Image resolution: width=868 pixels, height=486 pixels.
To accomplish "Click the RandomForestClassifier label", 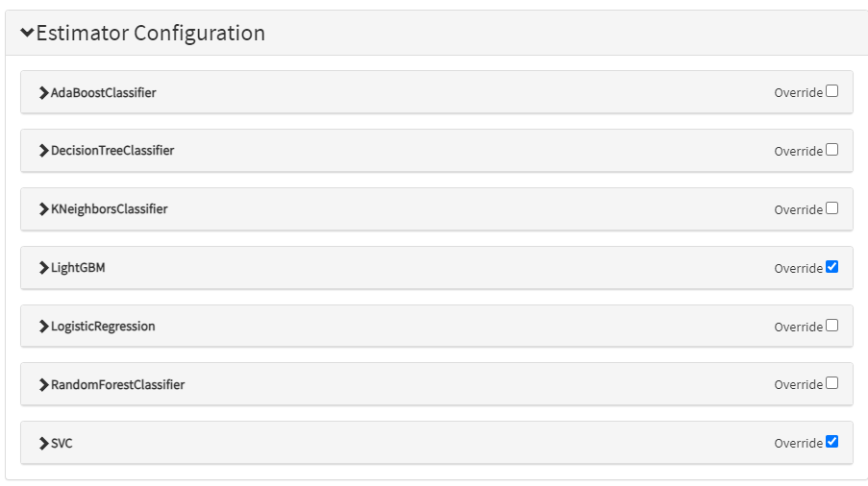I will (x=117, y=385).
